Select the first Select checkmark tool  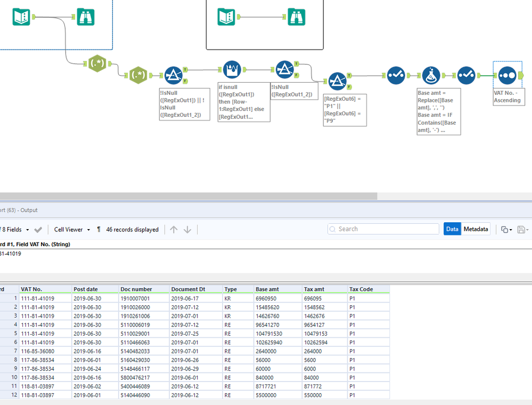396,75
